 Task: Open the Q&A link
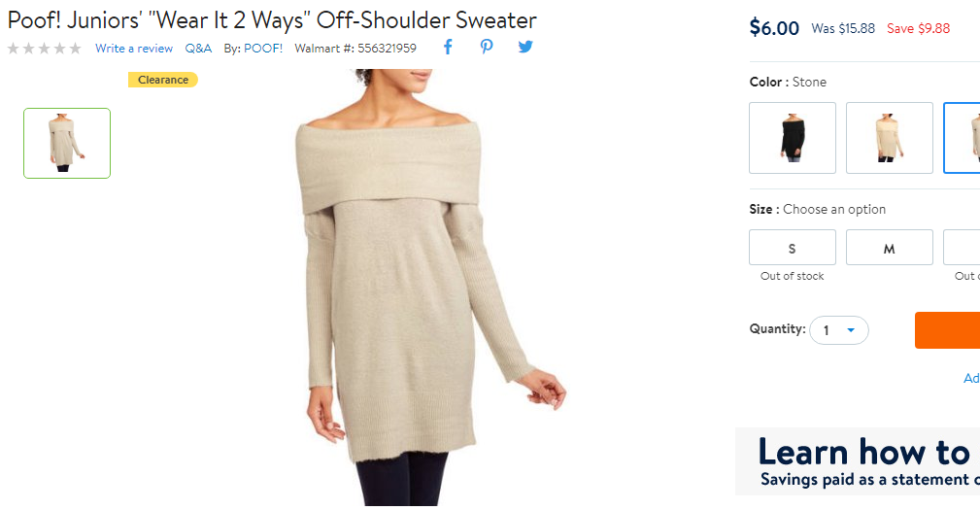[198, 49]
